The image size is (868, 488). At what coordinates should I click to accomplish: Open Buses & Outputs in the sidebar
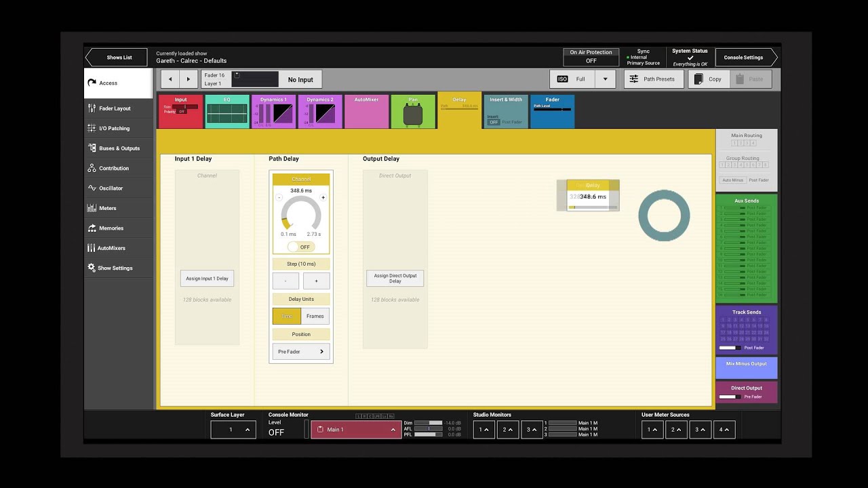coord(119,148)
